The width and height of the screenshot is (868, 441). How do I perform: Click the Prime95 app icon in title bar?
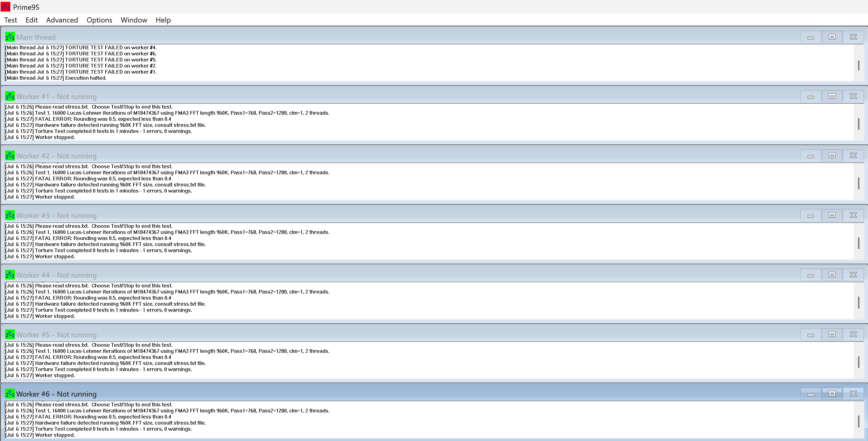5,7
